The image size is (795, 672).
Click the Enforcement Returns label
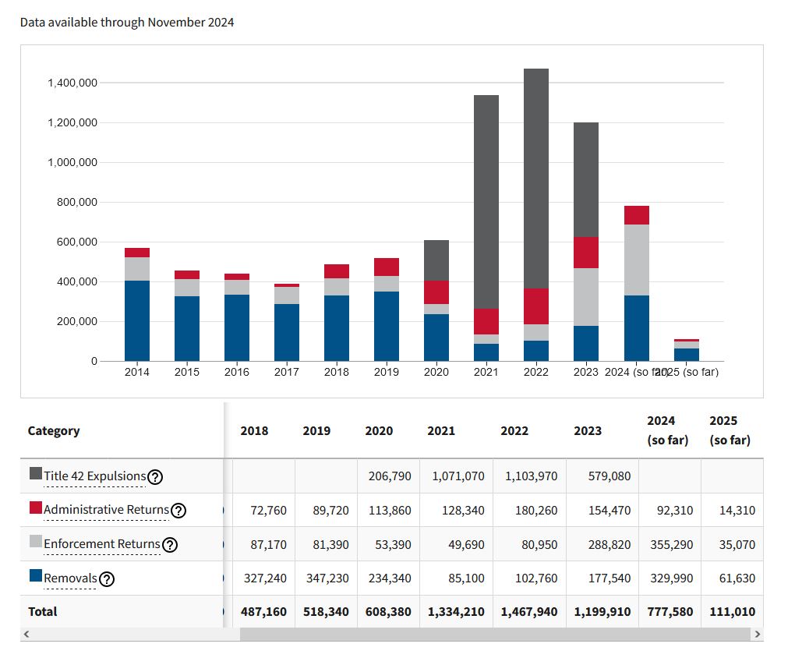[x=102, y=543]
